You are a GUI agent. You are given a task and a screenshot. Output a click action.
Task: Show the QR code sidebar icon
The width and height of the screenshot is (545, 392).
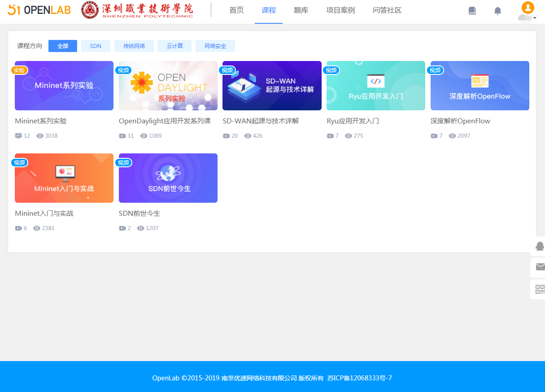click(540, 289)
